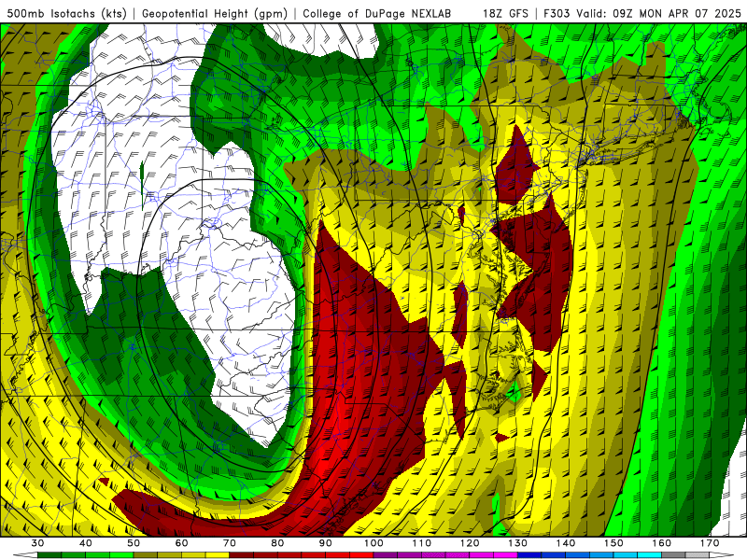The height and width of the screenshot is (560, 747).
Task: Click the '110' label on the color scale
Action: (x=422, y=543)
